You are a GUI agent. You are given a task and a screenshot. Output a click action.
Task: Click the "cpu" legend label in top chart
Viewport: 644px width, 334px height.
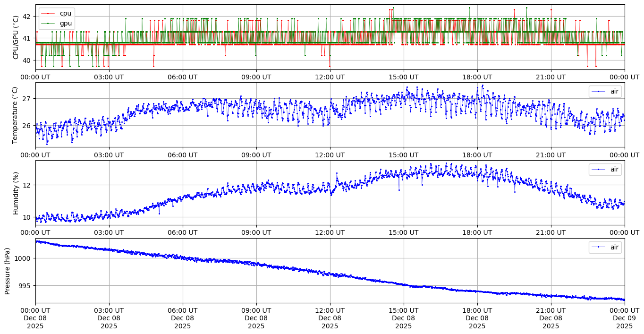[59, 13]
